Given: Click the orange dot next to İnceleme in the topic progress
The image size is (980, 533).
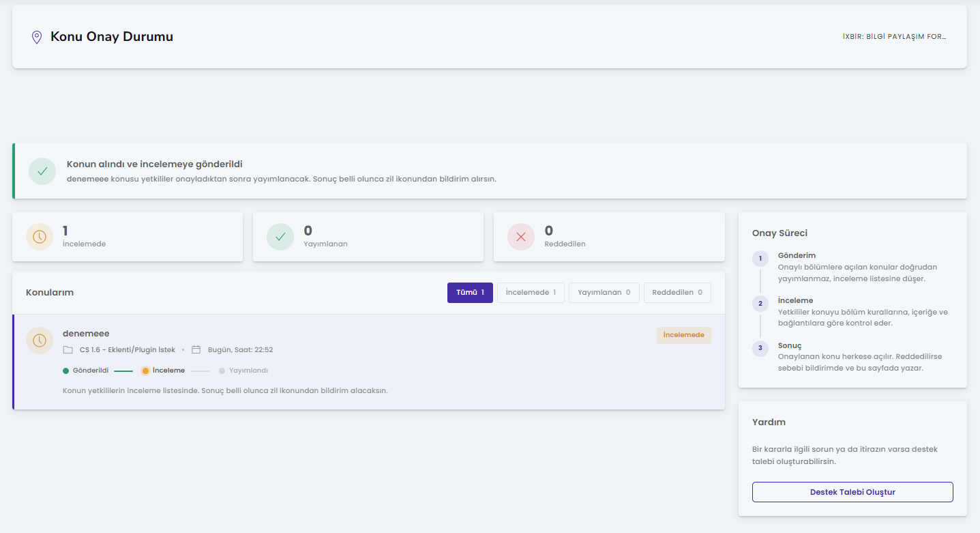Looking at the screenshot, I should click(145, 371).
